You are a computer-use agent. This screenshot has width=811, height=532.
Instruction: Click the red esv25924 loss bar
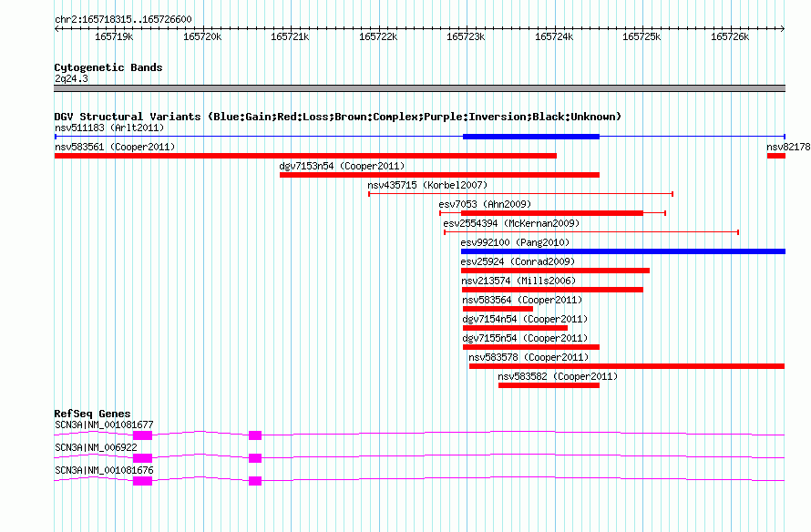pos(555,271)
